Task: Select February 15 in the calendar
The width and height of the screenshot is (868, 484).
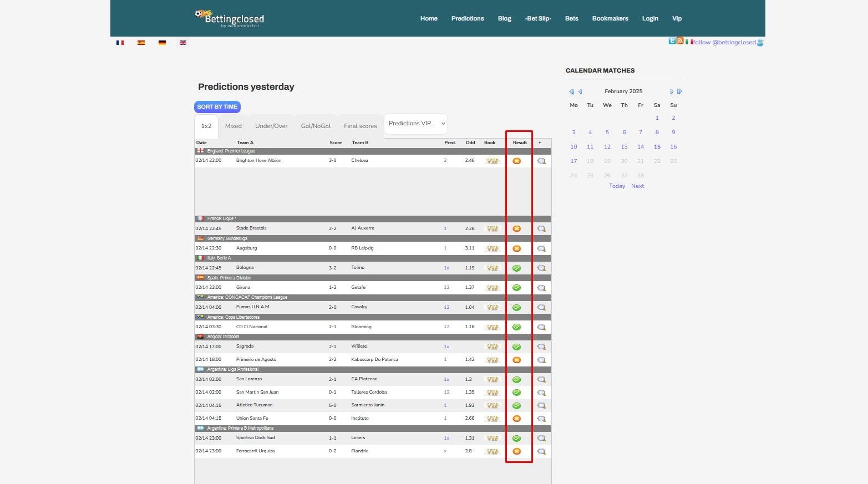Action: pyautogui.click(x=657, y=147)
